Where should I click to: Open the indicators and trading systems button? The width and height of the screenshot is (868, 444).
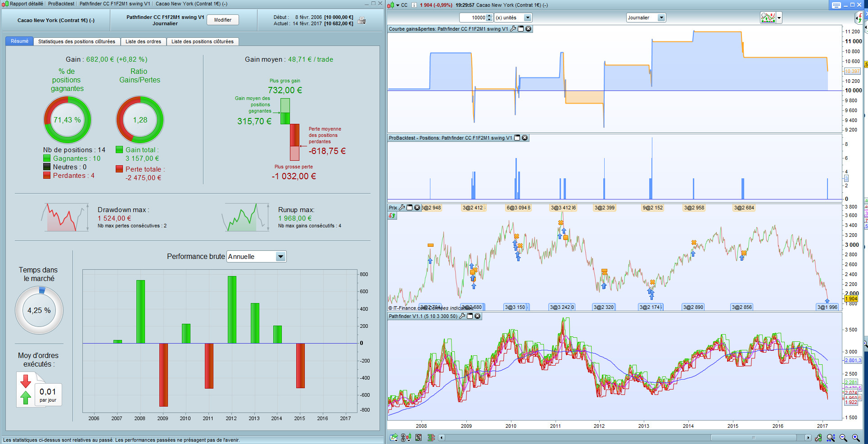pyautogui.click(x=768, y=18)
